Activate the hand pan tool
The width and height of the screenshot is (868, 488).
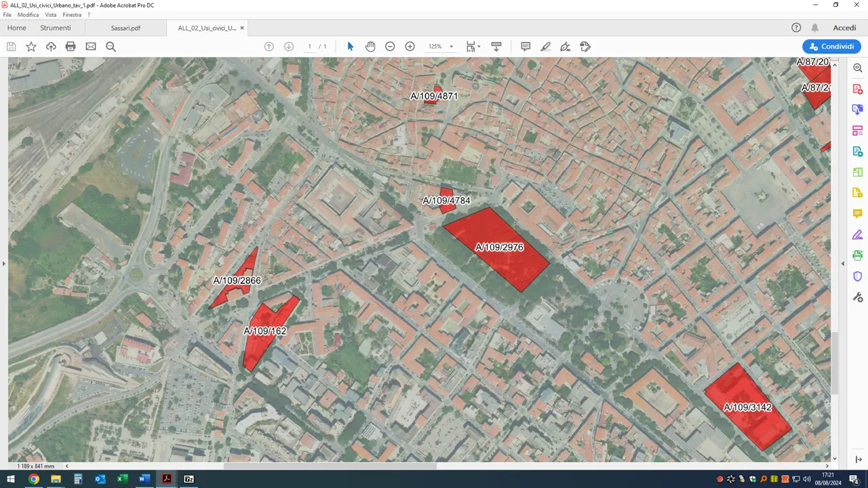(370, 47)
